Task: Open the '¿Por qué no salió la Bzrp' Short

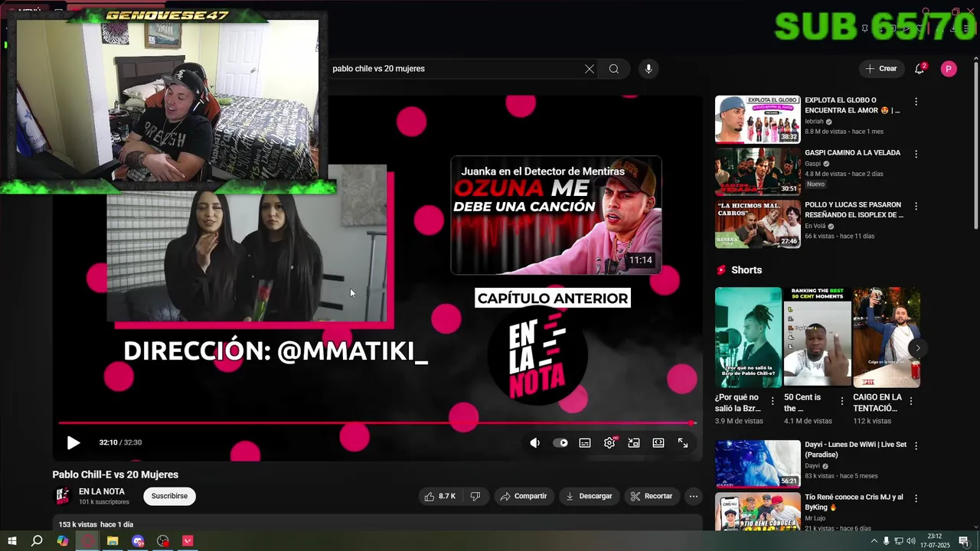Action: pyautogui.click(x=748, y=337)
